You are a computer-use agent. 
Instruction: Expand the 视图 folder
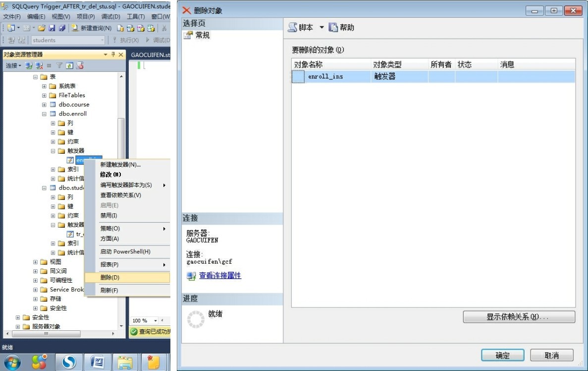pyautogui.click(x=35, y=262)
